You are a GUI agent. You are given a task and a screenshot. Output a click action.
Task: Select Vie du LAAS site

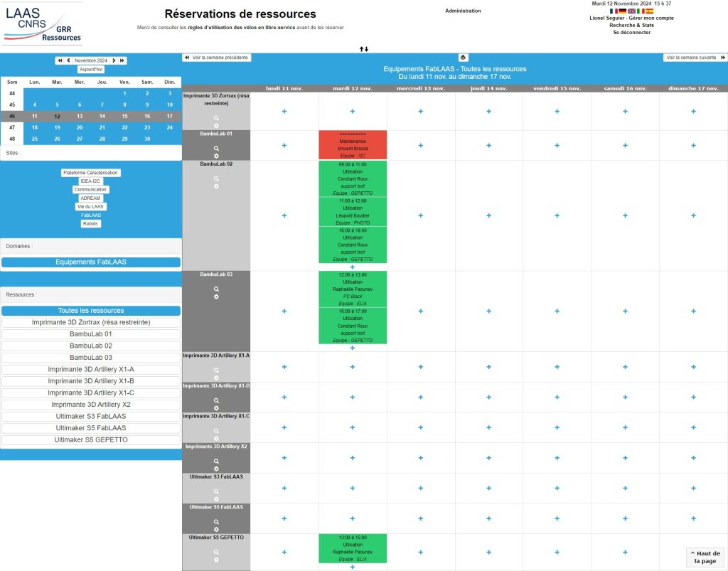pyautogui.click(x=90, y=207)
